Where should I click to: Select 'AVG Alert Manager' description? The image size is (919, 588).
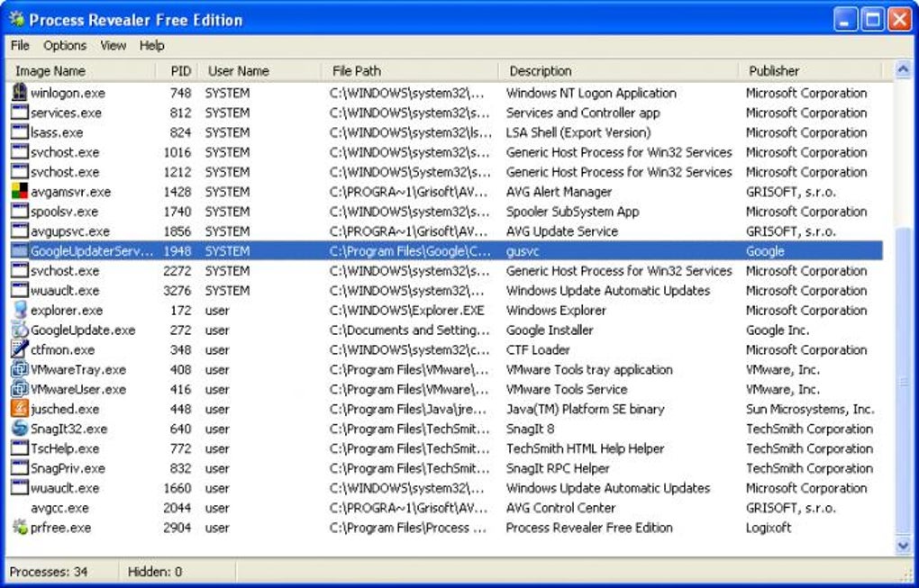(560, 192)
